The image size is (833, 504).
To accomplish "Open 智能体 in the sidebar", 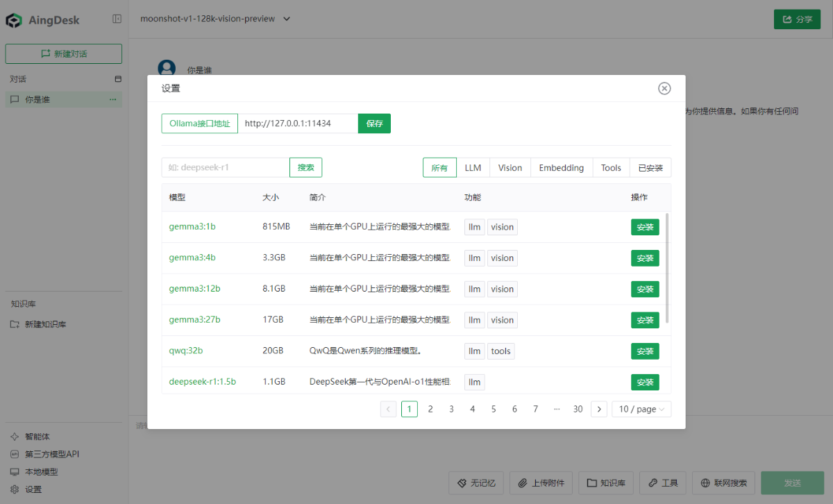I will click(31, 437).
